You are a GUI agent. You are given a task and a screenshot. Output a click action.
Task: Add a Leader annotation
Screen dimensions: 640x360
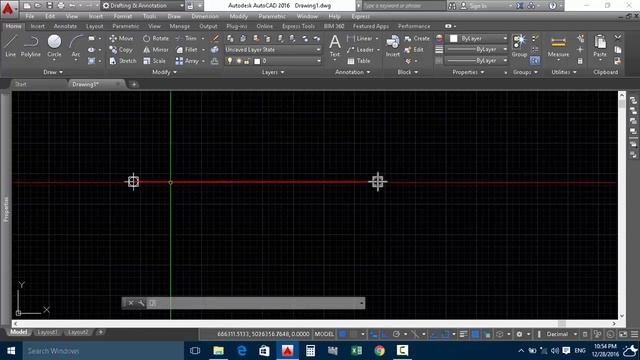click(360, 50)
